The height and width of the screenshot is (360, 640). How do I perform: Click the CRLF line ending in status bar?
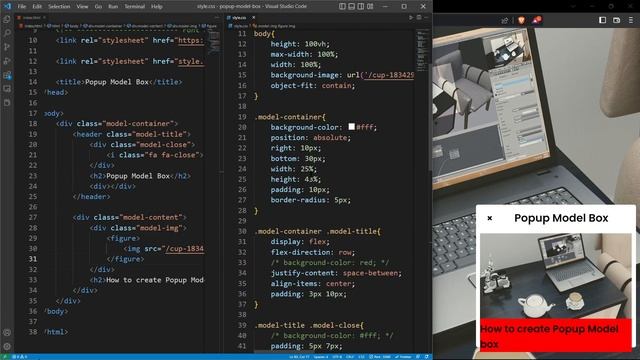pyautogui.click(x=350, y=357)
